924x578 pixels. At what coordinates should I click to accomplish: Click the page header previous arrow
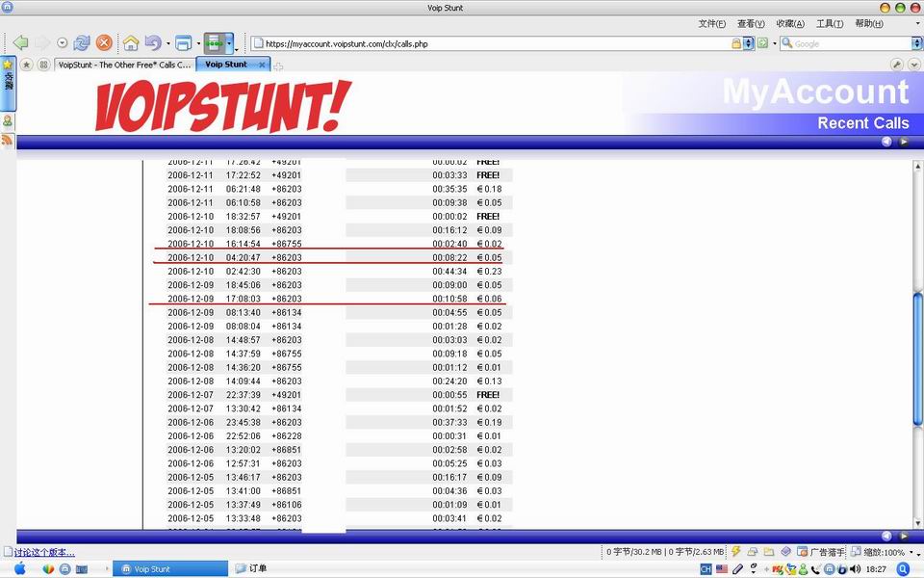point(886,142)
